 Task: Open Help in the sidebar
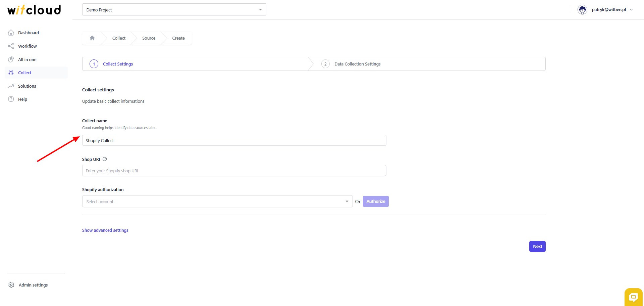coord(36,99)
